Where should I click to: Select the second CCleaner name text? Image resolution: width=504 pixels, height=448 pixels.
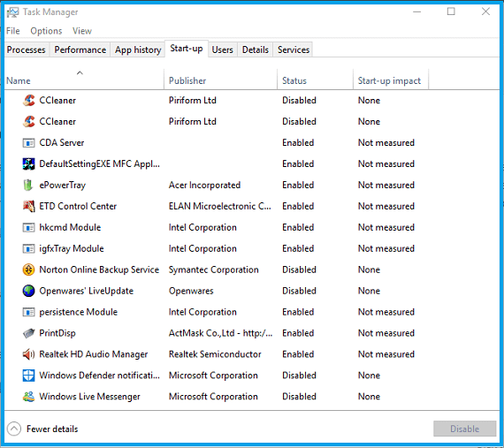(x=57, y=121)
